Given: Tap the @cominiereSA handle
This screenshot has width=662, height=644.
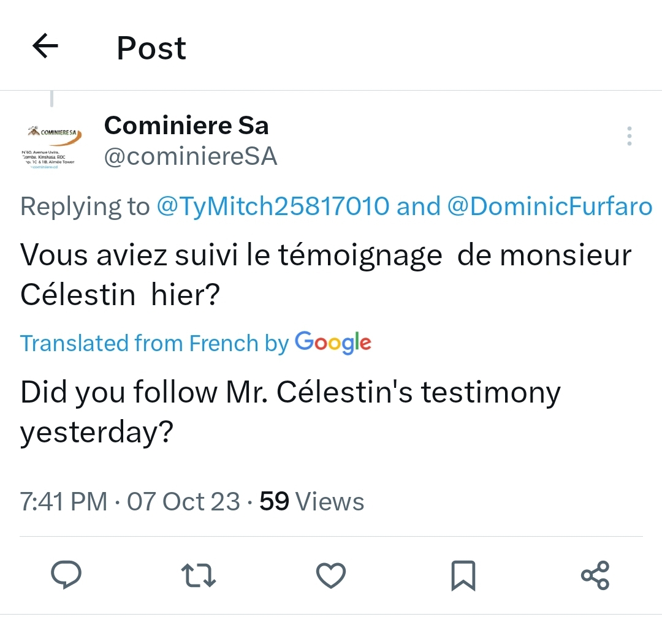Looking at the screenshot, I should (x=191, y=157).
